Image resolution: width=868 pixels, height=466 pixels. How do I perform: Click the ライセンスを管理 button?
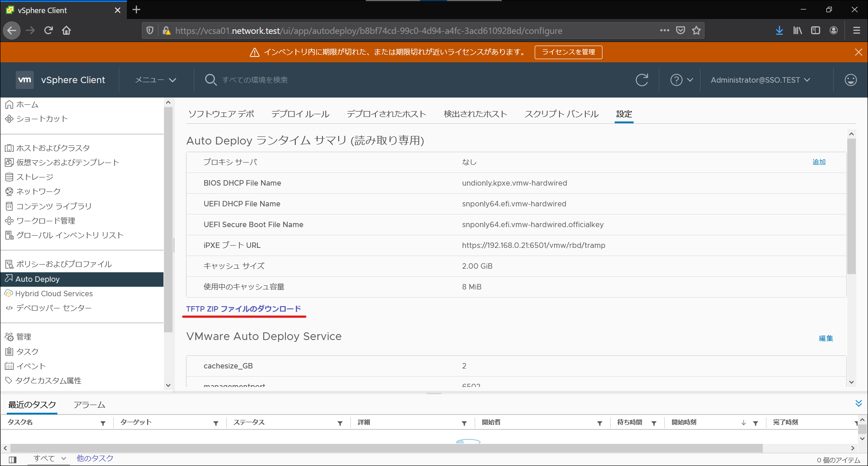point(568,52)
